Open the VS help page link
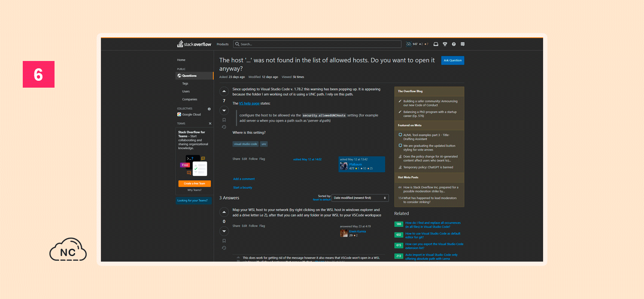The image size is (644, 299). pyautogui.click(x=249, y=104)
